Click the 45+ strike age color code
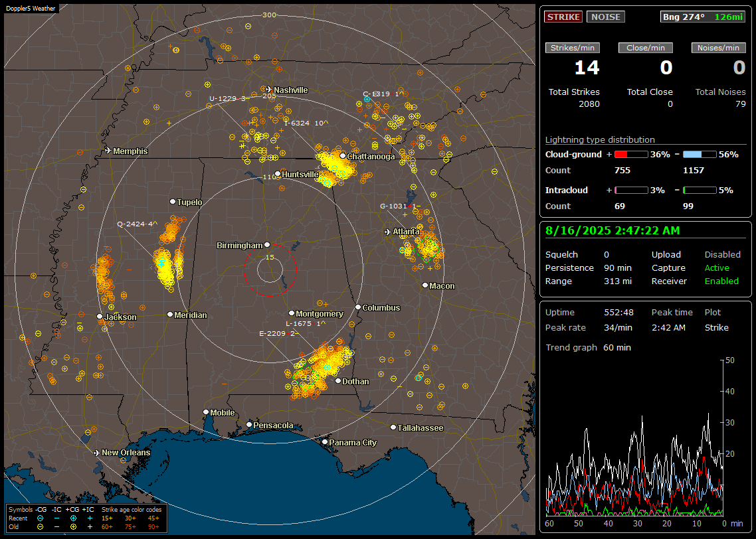Viewport: 756px width, 539px height. (153, 518)
